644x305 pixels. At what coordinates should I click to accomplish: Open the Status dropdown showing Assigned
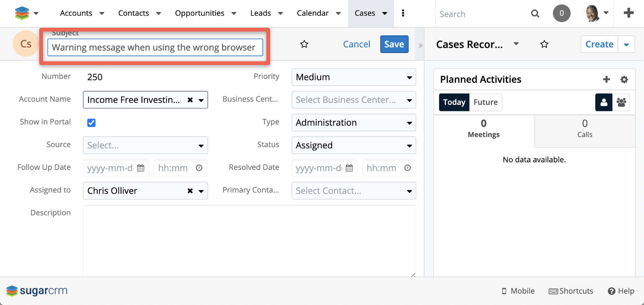pos(353,145)
